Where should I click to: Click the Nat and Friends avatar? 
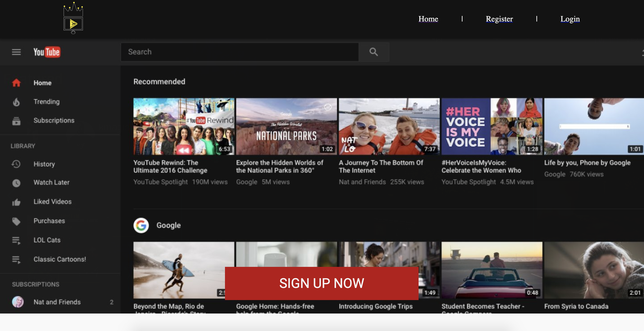point(18,302)
